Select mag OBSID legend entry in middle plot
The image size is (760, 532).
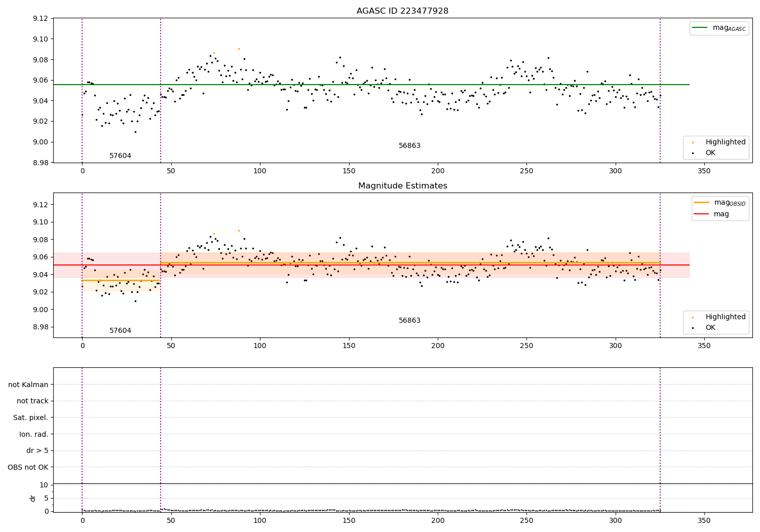[x=720, y=203]
